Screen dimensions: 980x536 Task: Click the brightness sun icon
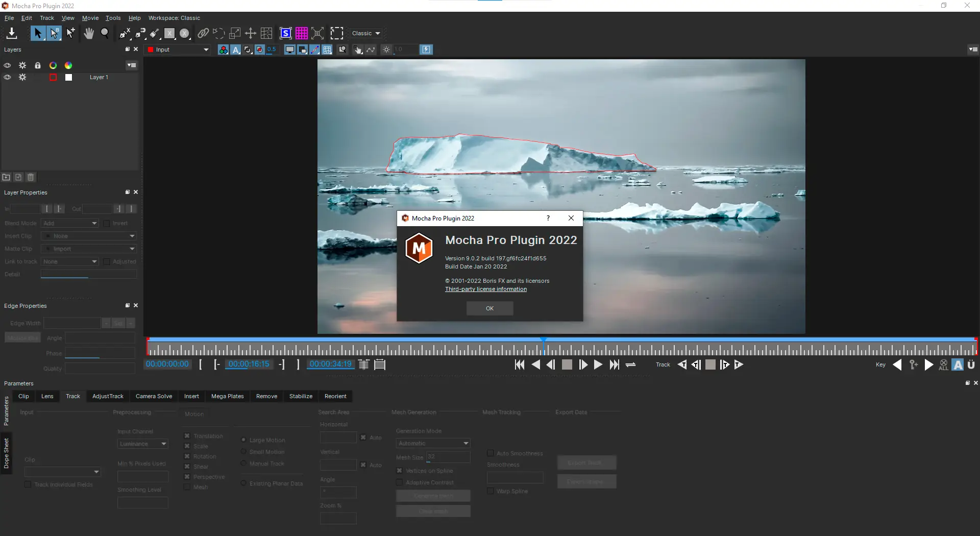[x=386, y=50]
